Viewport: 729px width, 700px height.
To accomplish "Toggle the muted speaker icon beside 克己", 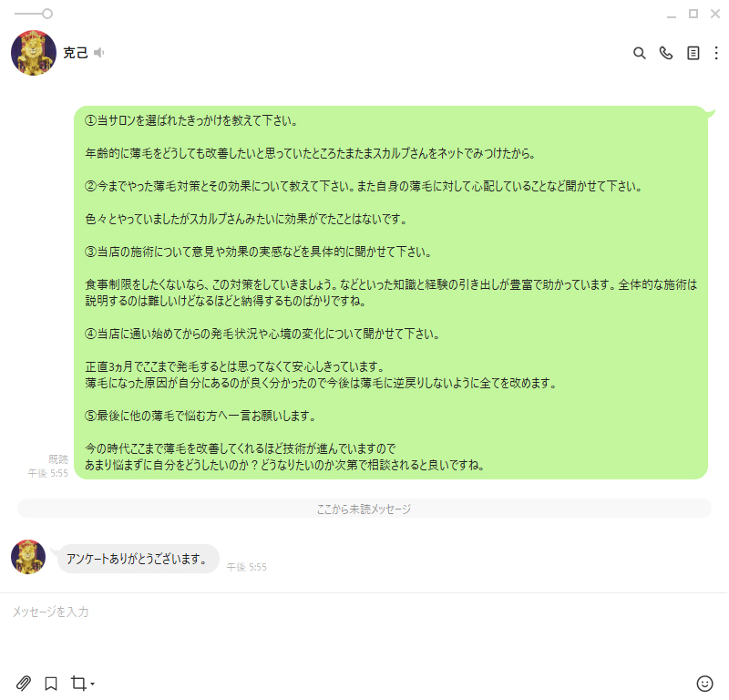I will [x=98, y=53].
